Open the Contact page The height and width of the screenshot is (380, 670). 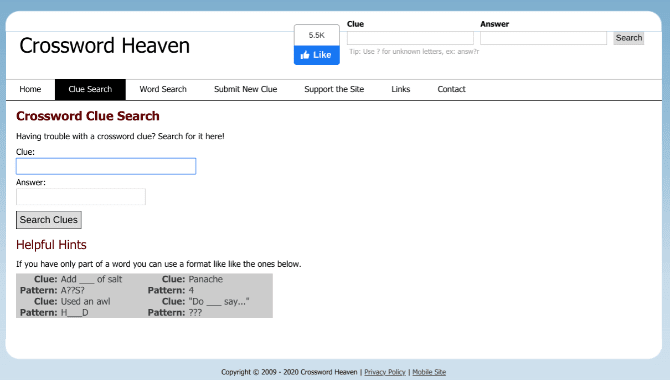pyautogui.click(x=451, y=89)
